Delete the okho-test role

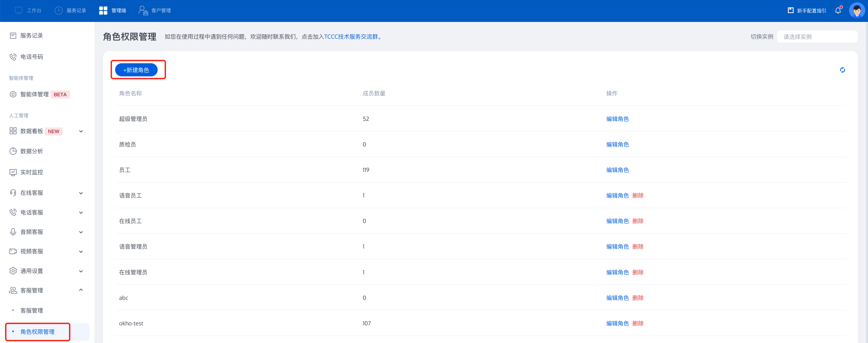click(638, 324)
